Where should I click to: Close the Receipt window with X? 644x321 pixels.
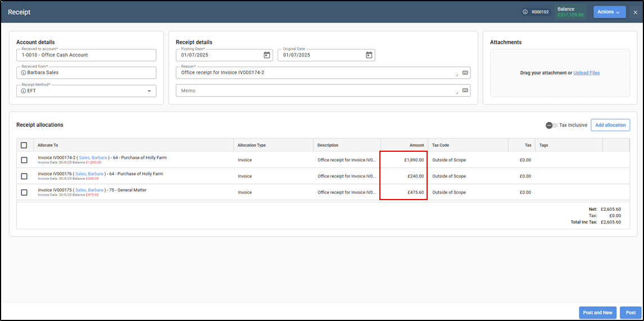(636, 12)
